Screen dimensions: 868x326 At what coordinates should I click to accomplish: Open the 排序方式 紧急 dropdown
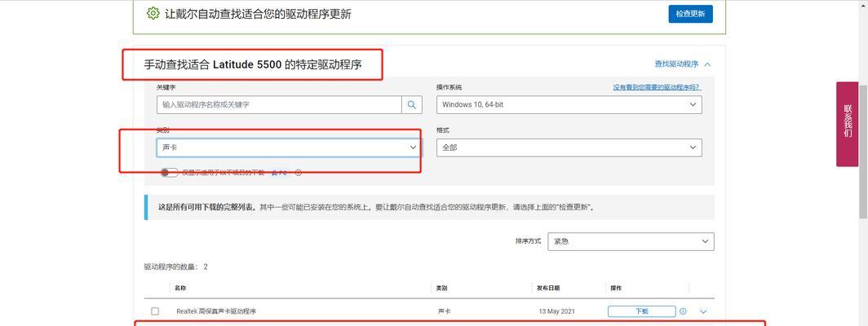coord(631,241)
